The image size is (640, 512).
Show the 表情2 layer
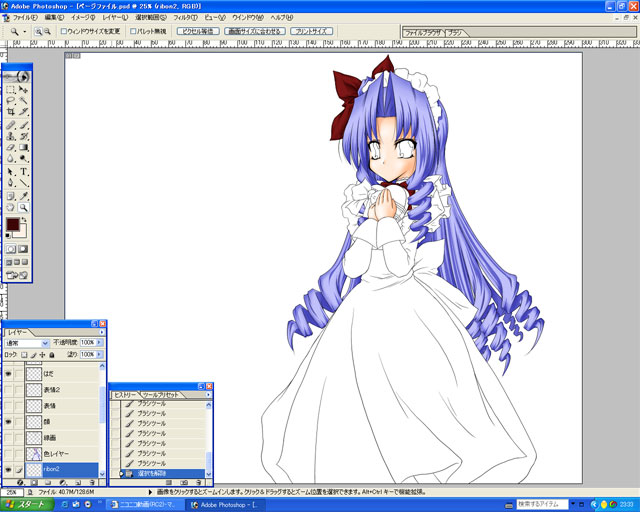(x=8, y=390)
